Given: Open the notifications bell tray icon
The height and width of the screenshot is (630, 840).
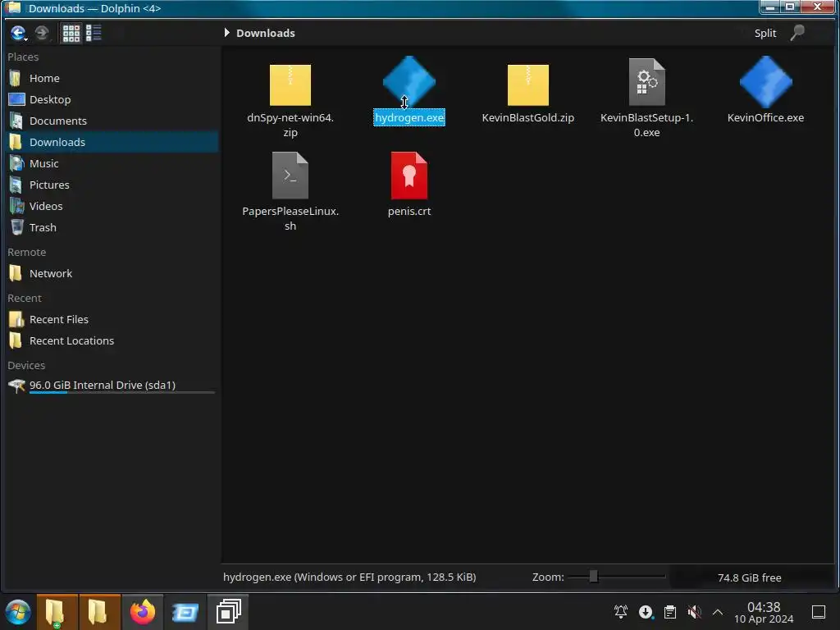Looking at the screenshot, I should (621, 612).
